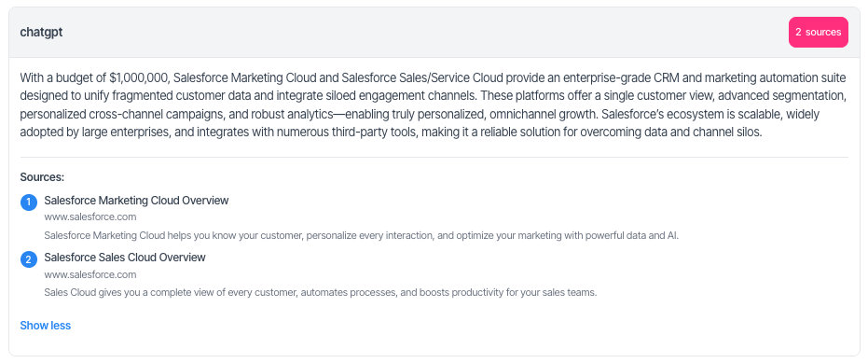Click the pink 2 sources badge
Screen dimensions: 868x363
(819, 32)
